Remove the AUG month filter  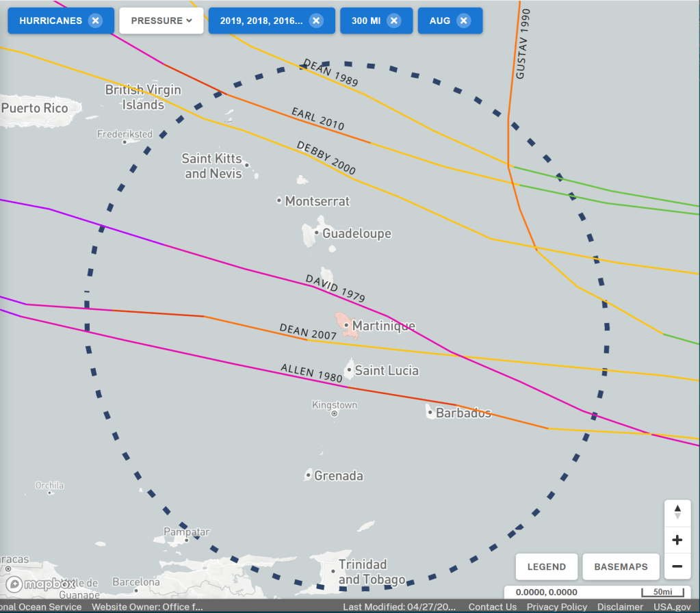[464, 21]
